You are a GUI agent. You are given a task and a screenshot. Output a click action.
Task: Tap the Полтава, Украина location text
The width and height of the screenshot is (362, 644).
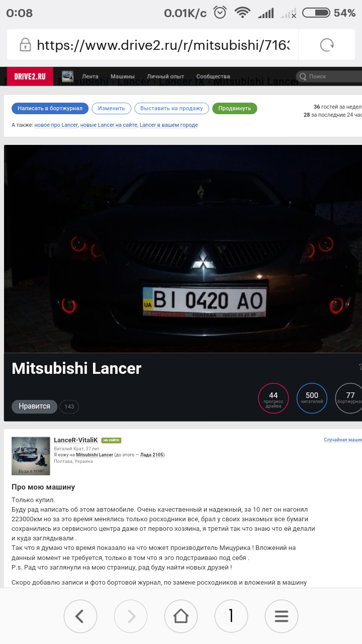coord(73,461)
